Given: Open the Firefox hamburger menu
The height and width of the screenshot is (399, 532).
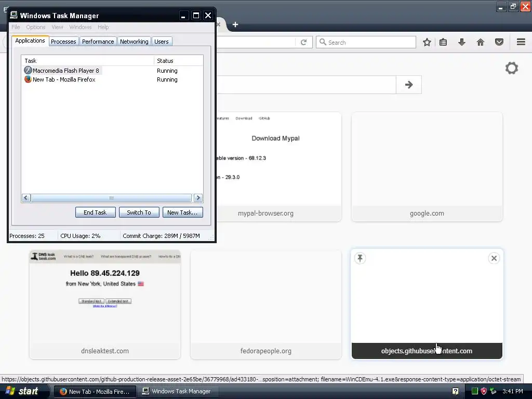Looking at the screenshot, I should coord(521,42).
